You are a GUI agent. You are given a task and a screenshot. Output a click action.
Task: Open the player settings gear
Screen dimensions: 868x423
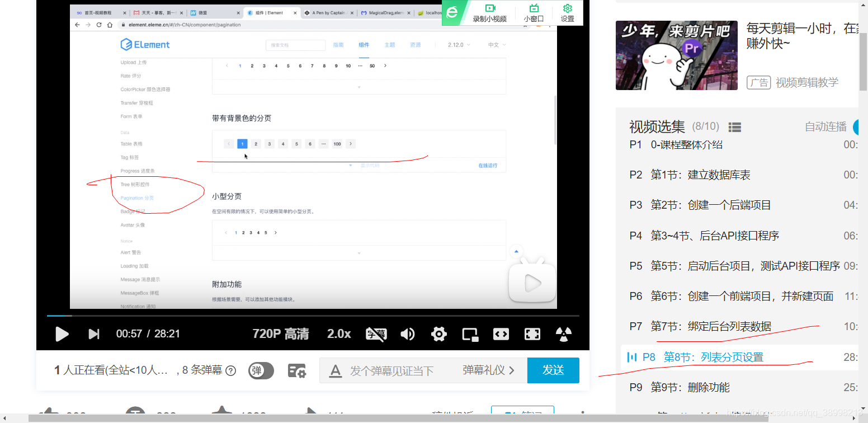[x=439, y=334]
